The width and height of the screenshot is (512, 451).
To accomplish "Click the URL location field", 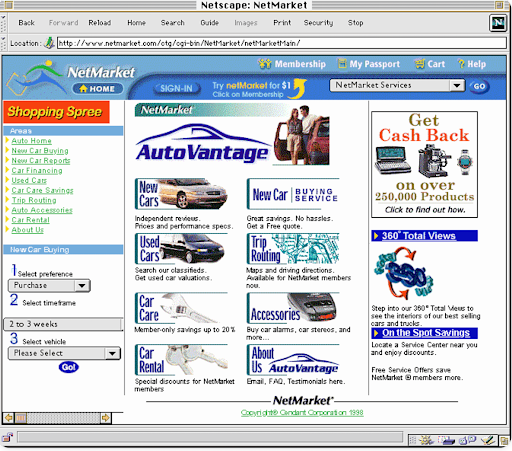I will coord(282,43).
